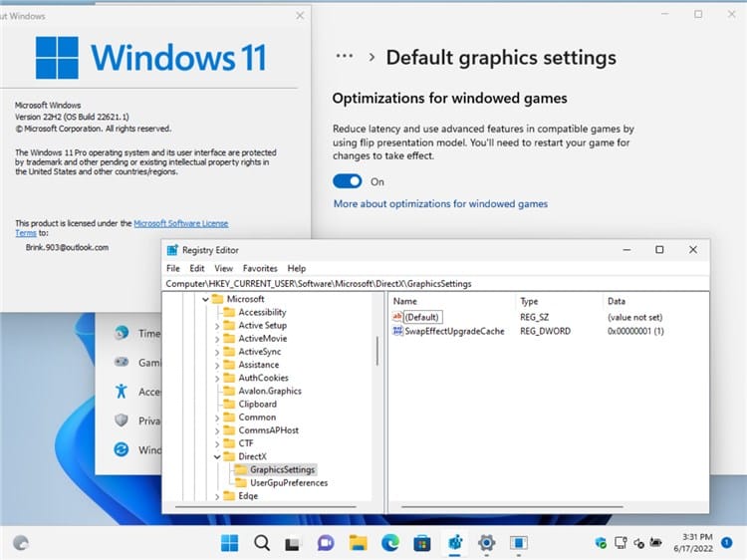Click the Registry Editor title bar icon
747x560 pixels.
(x=172, y=250)
